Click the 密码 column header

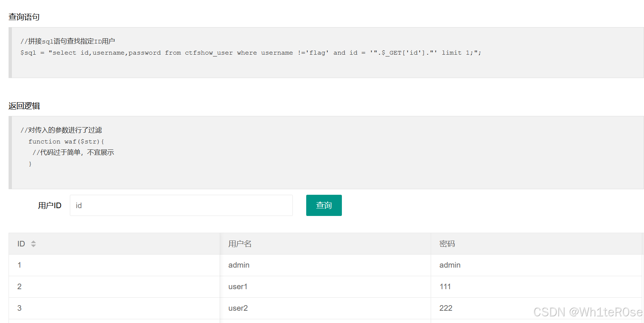537,244
